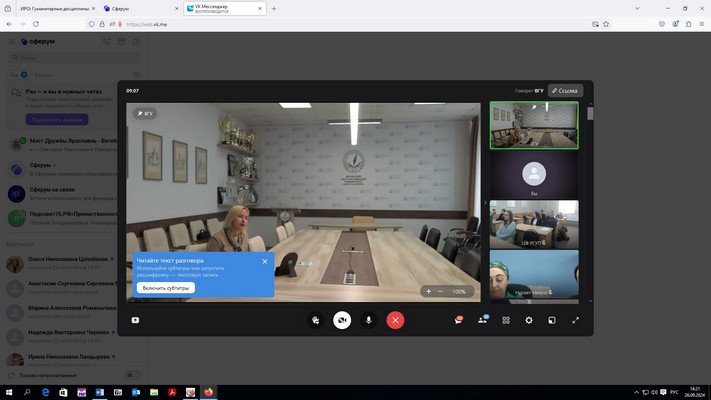Open call settings gear
Screen dimensions: 711x400
[x=529, y=320]
